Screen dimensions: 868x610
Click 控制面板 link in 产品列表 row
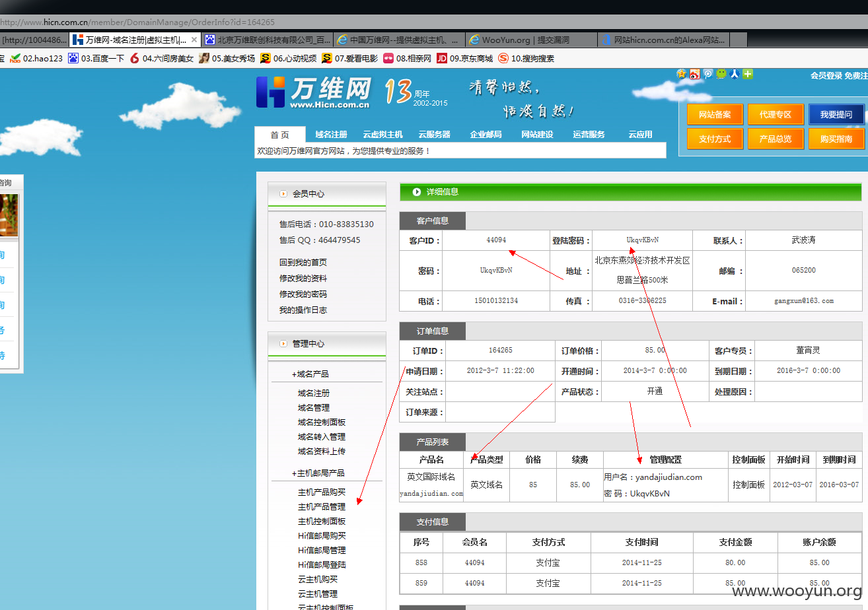coord(748,485)
